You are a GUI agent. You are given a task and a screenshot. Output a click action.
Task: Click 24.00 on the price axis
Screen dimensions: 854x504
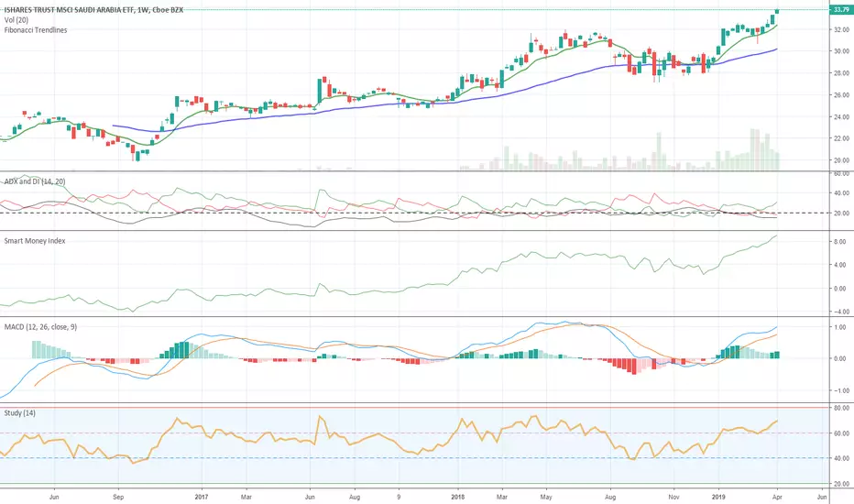click(841, 116)
